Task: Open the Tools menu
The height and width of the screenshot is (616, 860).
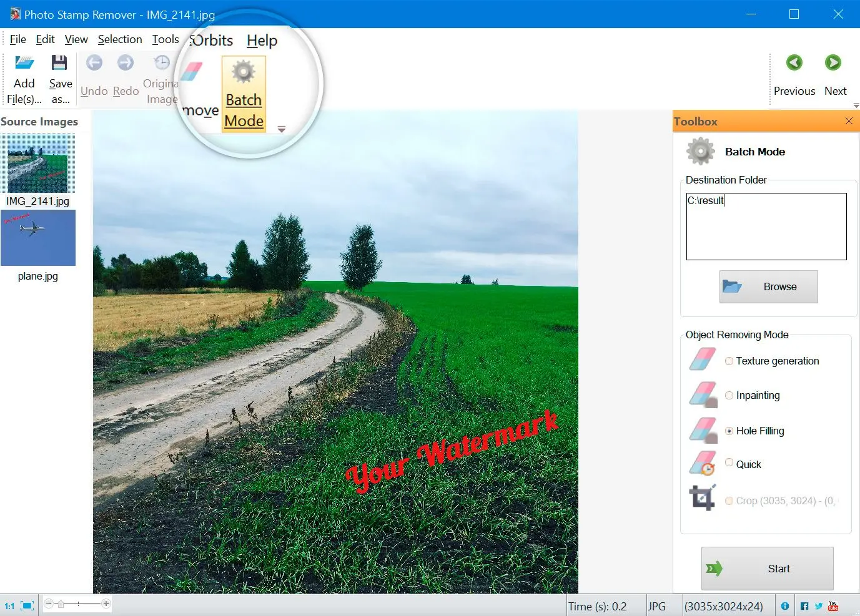Action: [x=166, y=39]
